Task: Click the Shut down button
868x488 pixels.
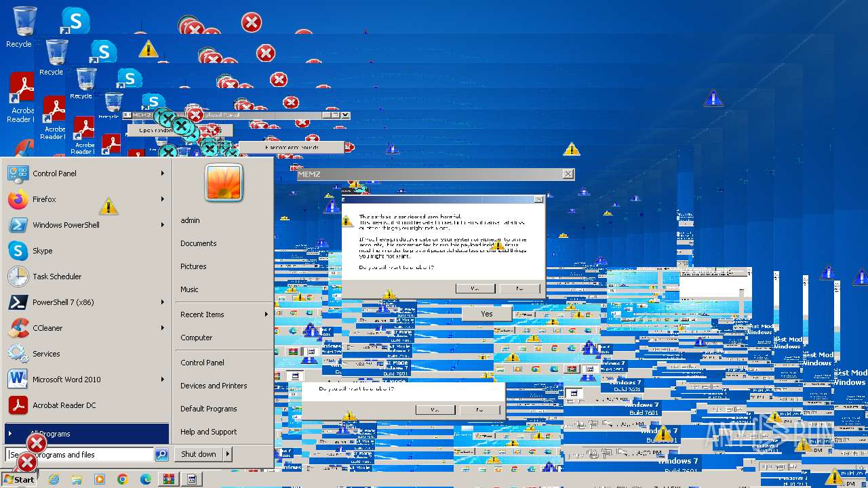Action: click(x=199, y=454)
